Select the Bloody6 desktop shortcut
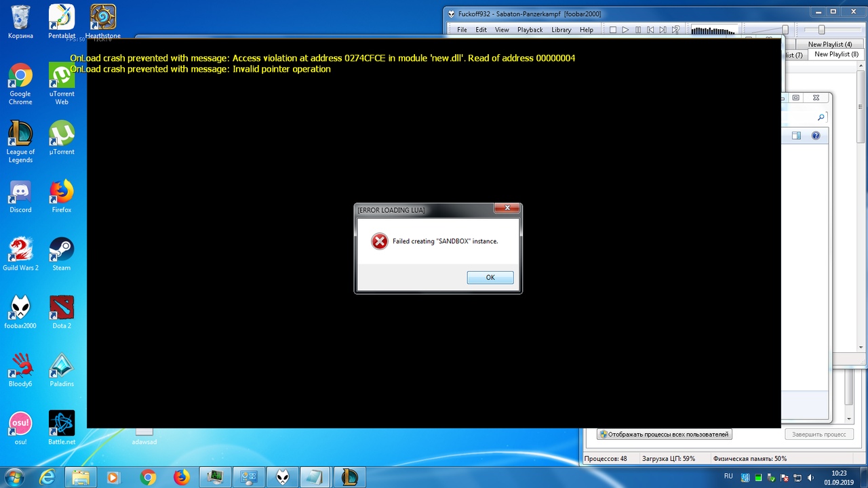This screenshot has width=868, height=488. (x=20, y=369)
